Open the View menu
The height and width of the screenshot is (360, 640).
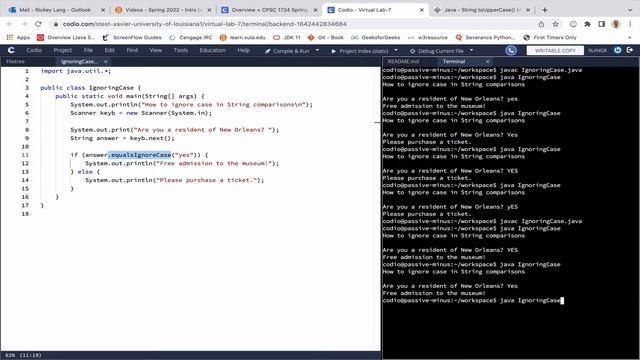(156, 50)
